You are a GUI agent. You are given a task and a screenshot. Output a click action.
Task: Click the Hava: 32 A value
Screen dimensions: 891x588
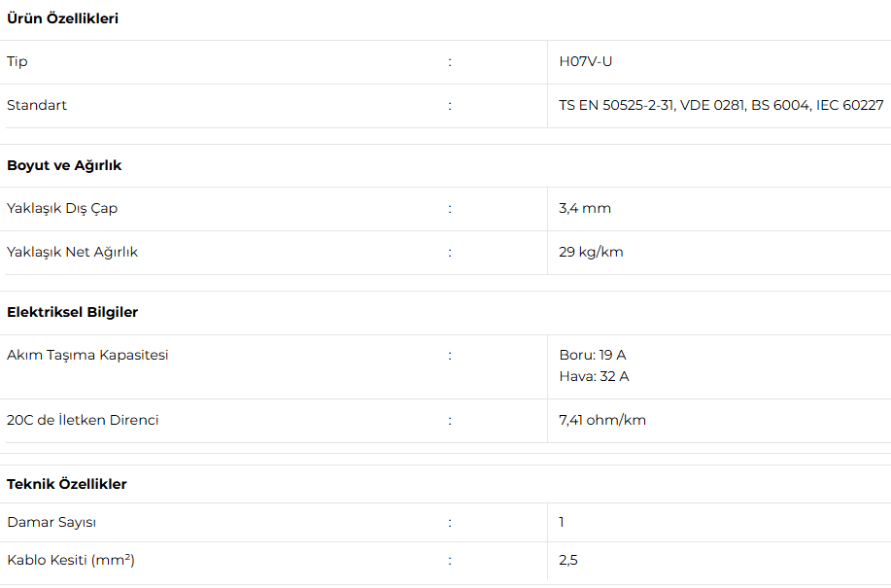[x=594, y=376]
